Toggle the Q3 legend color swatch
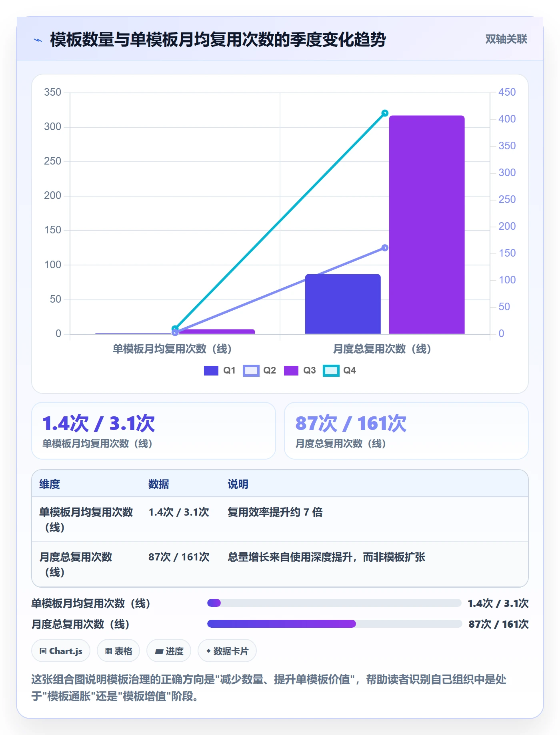Viewport: 560px width, 735px height. [291, 370]
